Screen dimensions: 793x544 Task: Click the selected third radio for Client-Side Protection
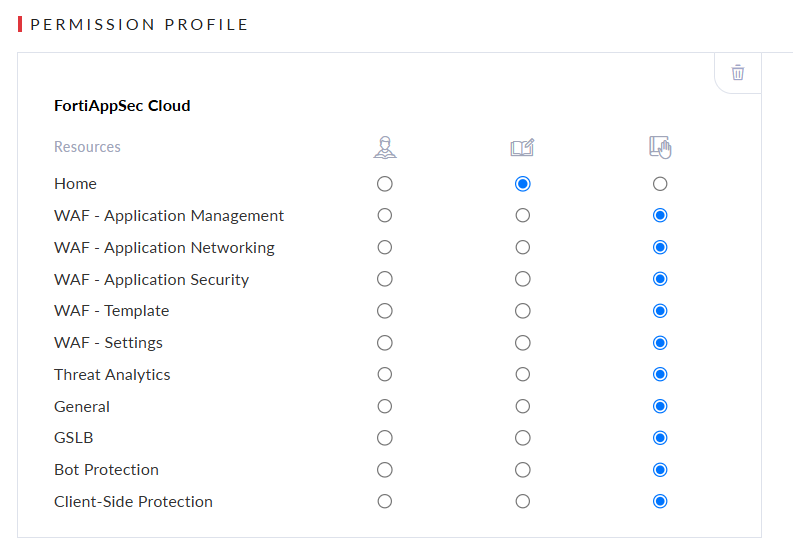tap(660, 502)
